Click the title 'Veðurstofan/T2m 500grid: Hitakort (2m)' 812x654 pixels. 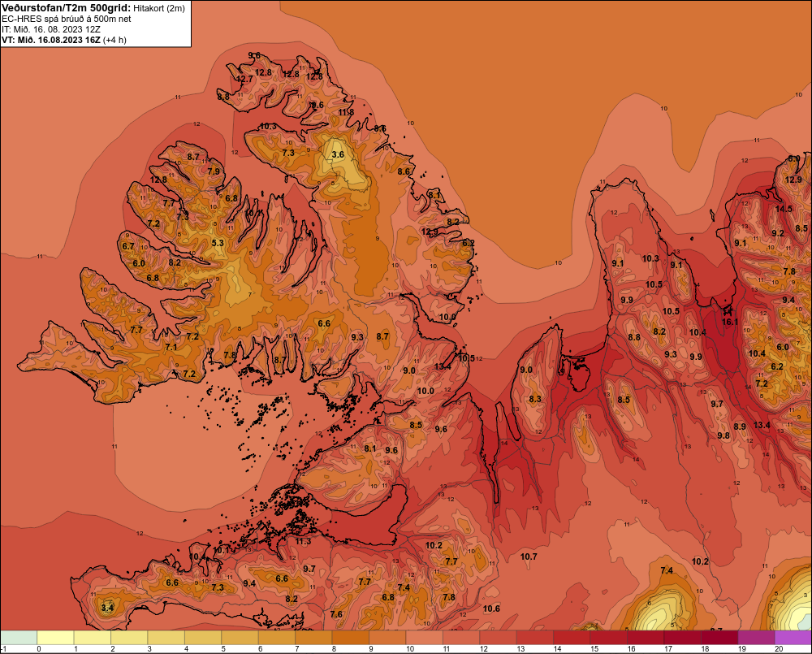(x=93, y=8)
